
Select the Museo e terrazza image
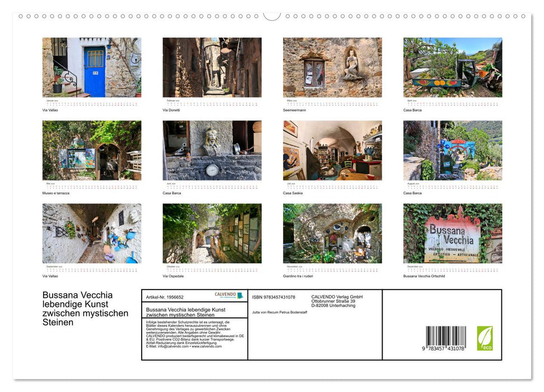point(91,150)
